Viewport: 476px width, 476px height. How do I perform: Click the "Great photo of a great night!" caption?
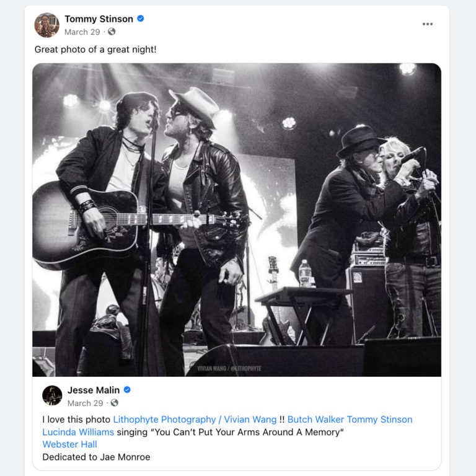(x=95, y=49)
